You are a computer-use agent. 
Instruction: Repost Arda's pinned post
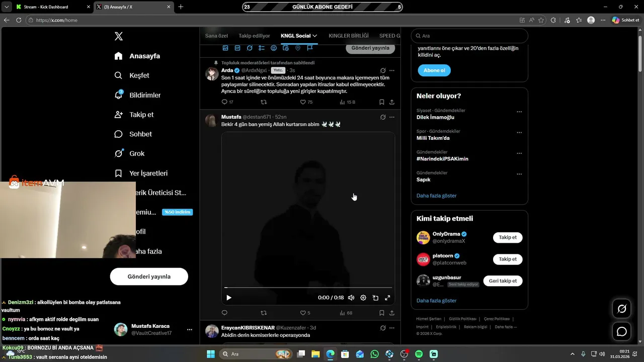point(264,102)
